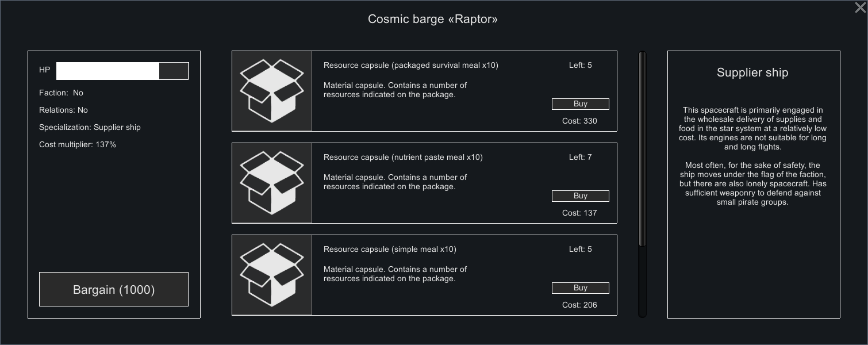The width and height of the screenshot is (868, 345).
Task: Click the Supplier ship heading
Action: (x=752, y=72)
